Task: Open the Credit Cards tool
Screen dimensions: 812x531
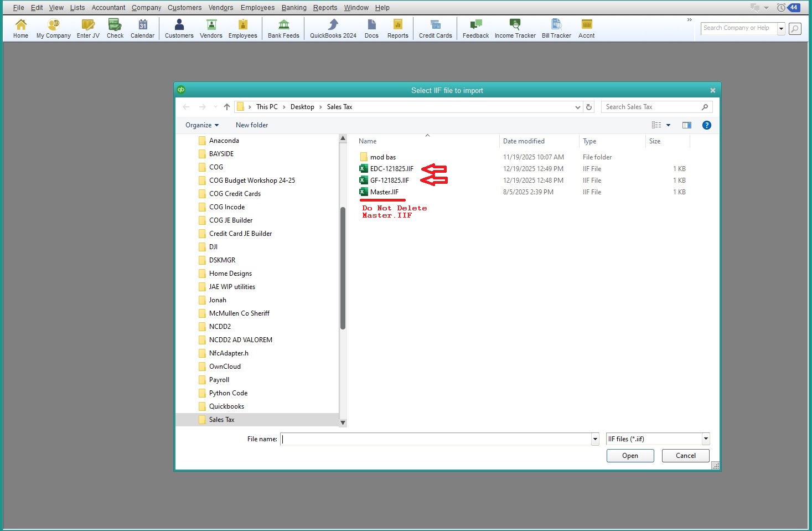Action: [435, 28]
